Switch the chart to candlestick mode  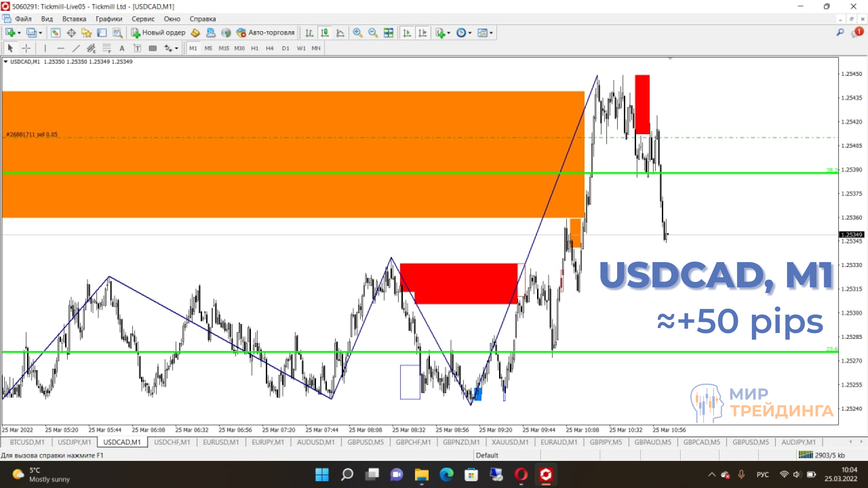click(x=325, y=33)
